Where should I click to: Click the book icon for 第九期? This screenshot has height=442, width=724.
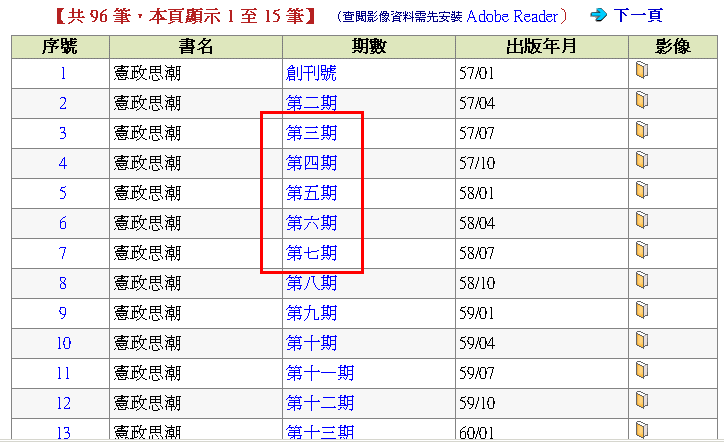641,311
